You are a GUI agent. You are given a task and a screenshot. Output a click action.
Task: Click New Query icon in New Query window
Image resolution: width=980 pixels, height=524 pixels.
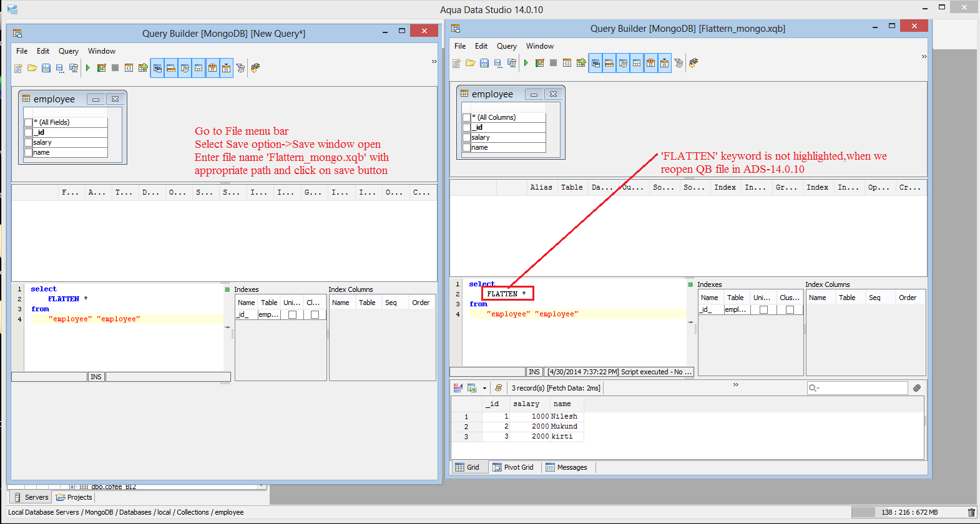coord(19,68)
